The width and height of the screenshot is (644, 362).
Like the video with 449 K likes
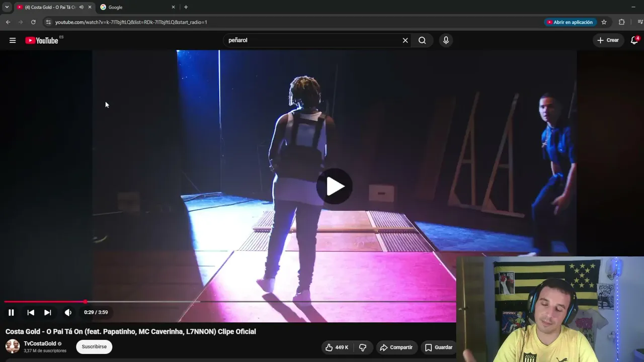337,347
